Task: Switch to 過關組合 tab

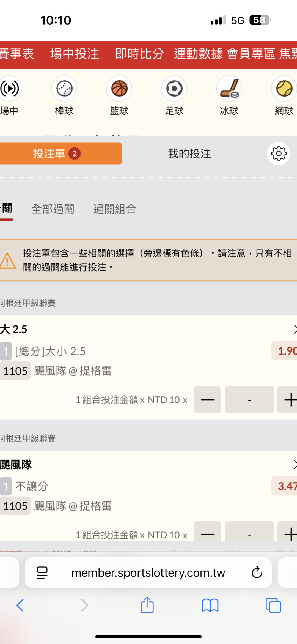Action: 115,209
